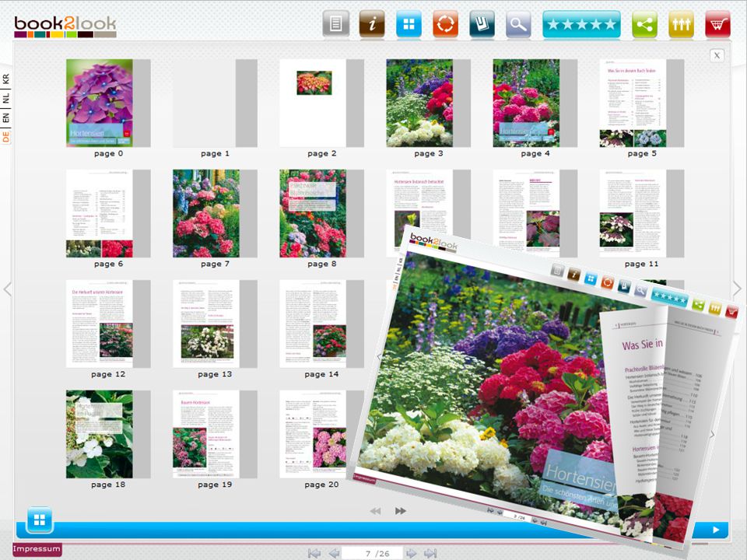Image resolution: width=747 pixels, height=560 pixels.
Task: Click the 'page 7' label
Action: point(215,264)
